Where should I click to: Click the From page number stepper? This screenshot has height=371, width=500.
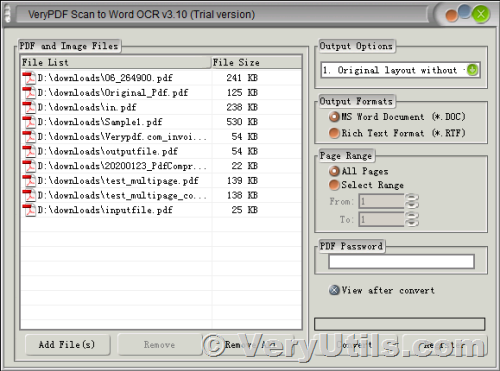pos(412,201)
